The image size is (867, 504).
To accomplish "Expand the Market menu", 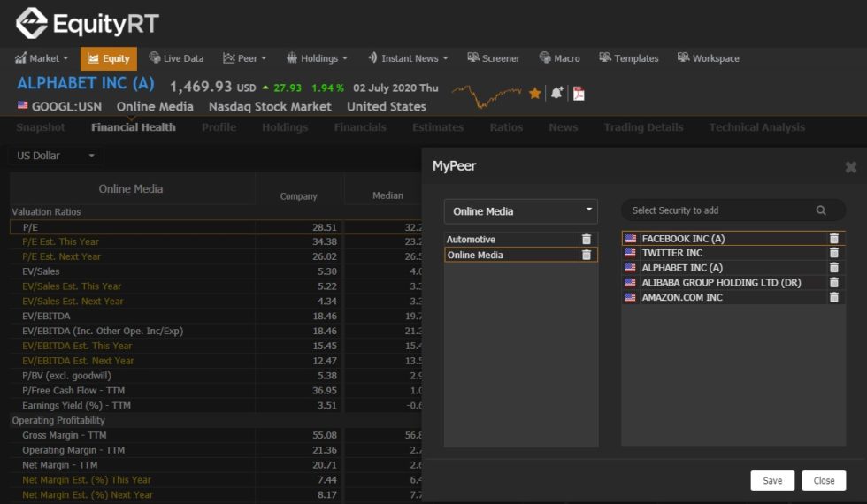I will 42,58.
